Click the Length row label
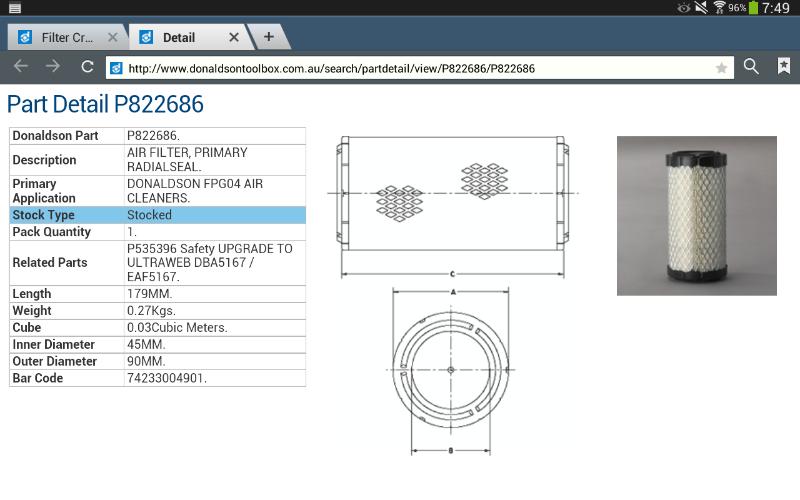The image size is (800, 500). click(32, 294)
